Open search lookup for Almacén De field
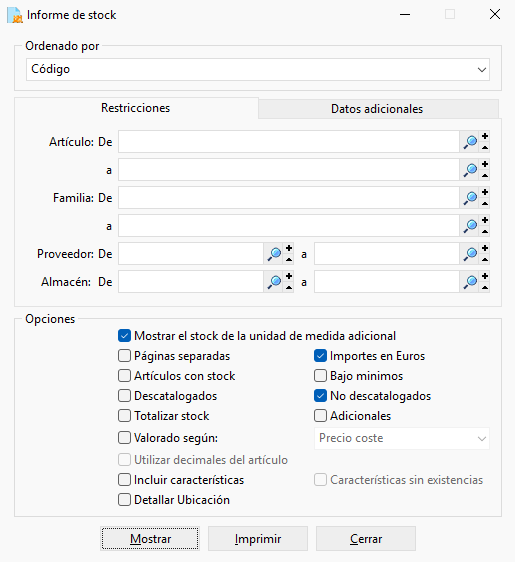This screenshot has height=562, width=515. [274, 282]
